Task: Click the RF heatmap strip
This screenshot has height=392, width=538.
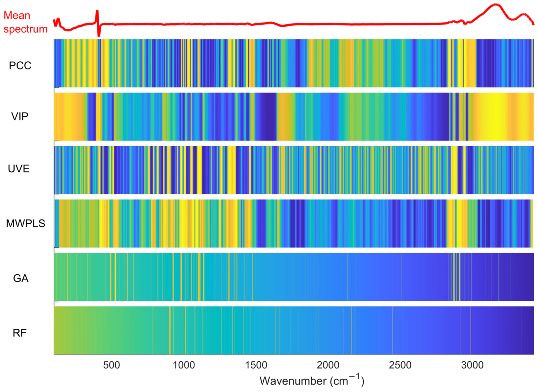Action: [294, 330]
